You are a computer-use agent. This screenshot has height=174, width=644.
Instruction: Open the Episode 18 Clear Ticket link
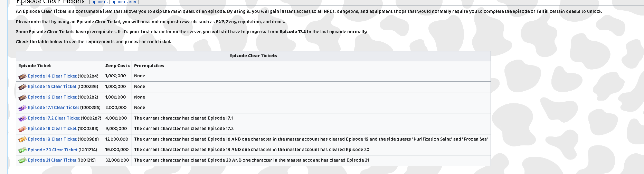[x=52, y=129]
